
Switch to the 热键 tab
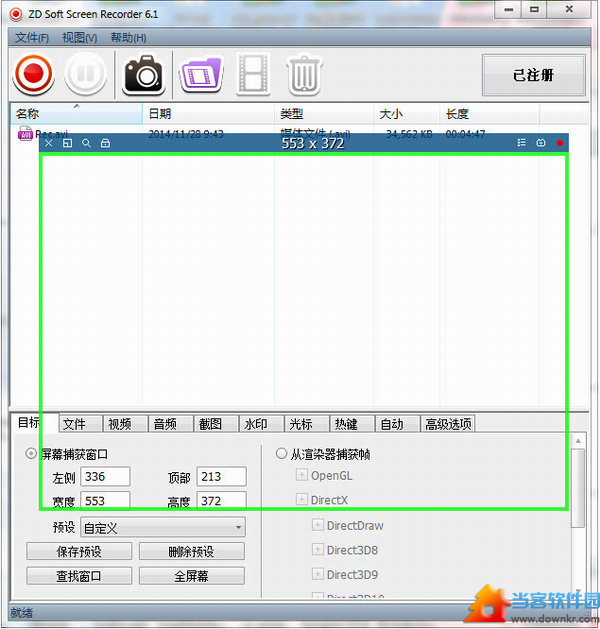pyautogui.click(x=352, y=424)
